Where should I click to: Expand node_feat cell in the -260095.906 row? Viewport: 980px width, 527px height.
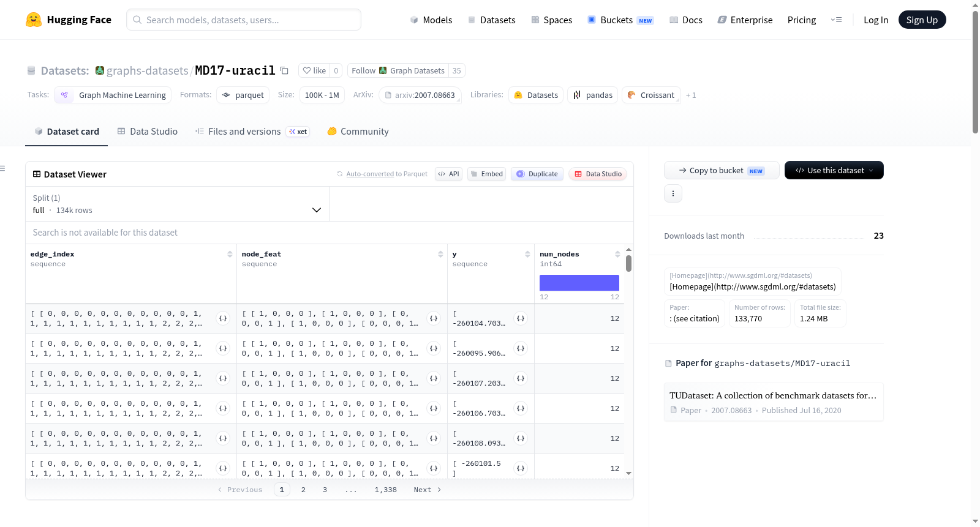[434, 348]
